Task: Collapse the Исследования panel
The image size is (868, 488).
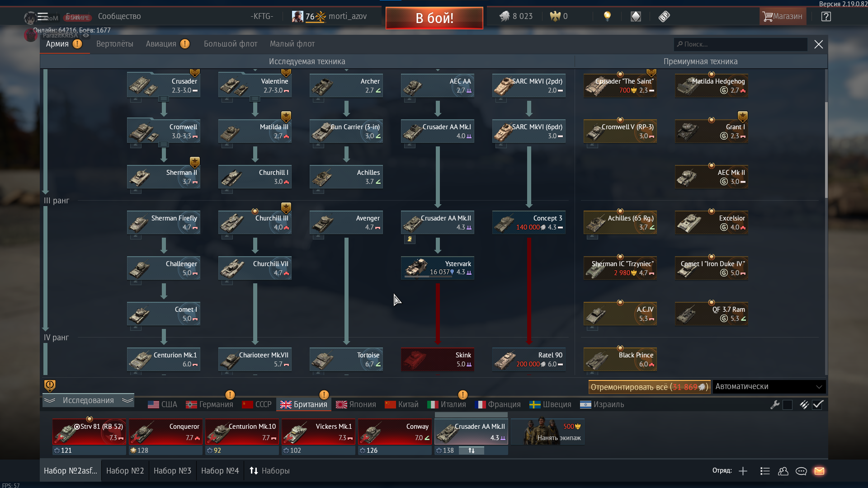Action: pos(88,400)
